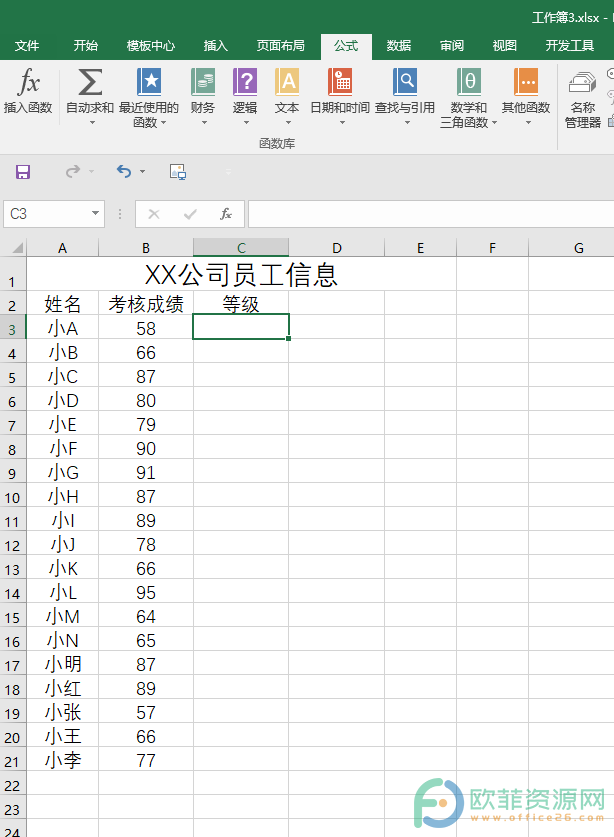Switch to the Insert (插入) tab
Image resolution: width=614 pixels, height=837 pixels.
click(216, 46)
